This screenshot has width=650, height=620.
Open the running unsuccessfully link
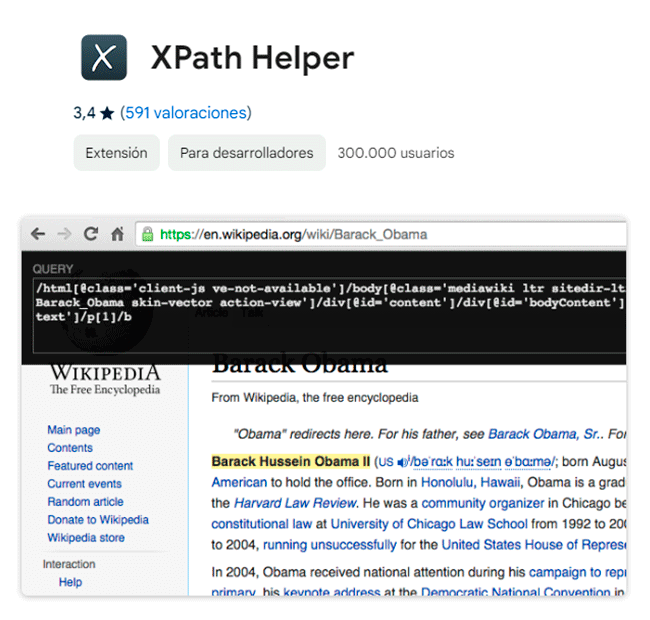point(330,545)
